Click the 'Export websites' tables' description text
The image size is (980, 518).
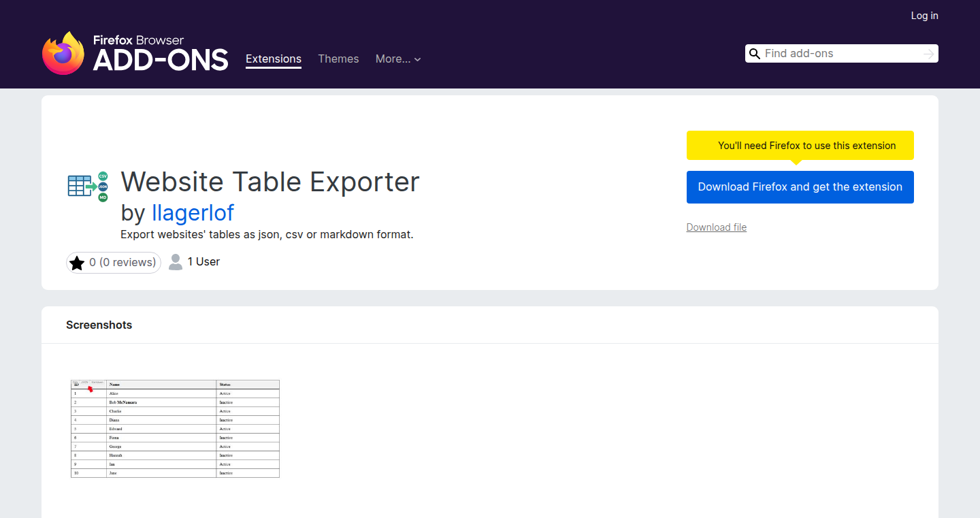point(267,235)
